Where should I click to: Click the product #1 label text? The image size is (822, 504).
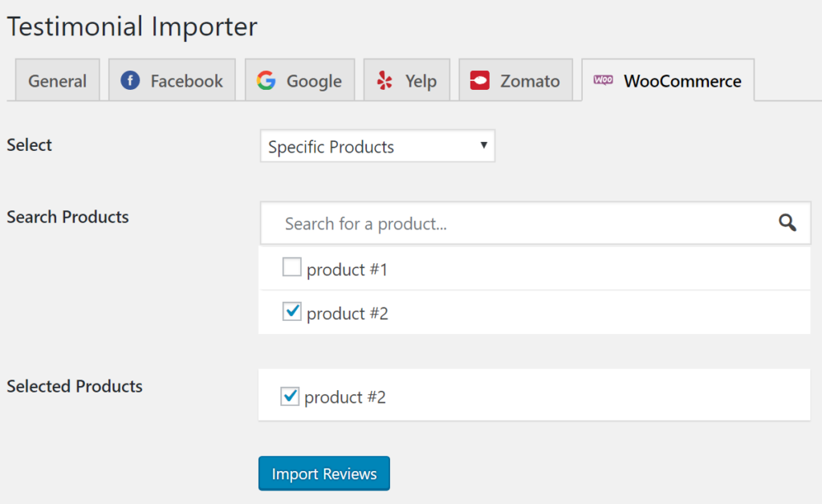click(347, 270)
